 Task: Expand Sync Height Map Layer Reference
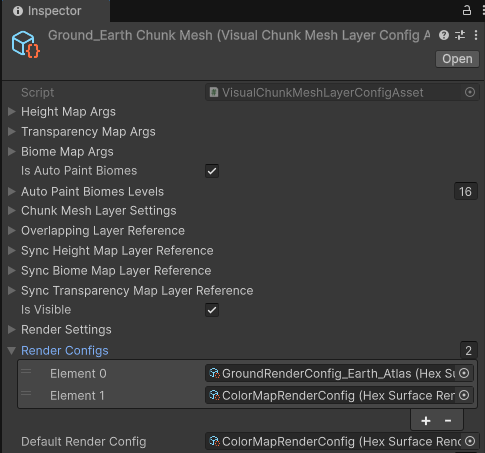(x=12, y=250)
